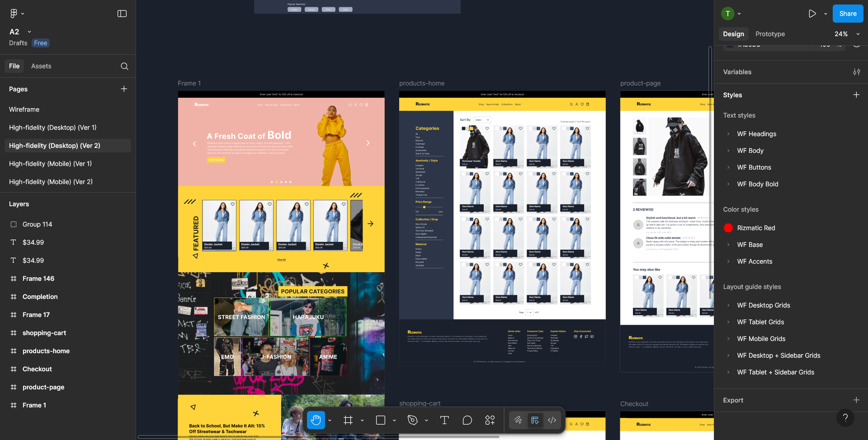Open the 24% zoom dropdown

point(846,34)
